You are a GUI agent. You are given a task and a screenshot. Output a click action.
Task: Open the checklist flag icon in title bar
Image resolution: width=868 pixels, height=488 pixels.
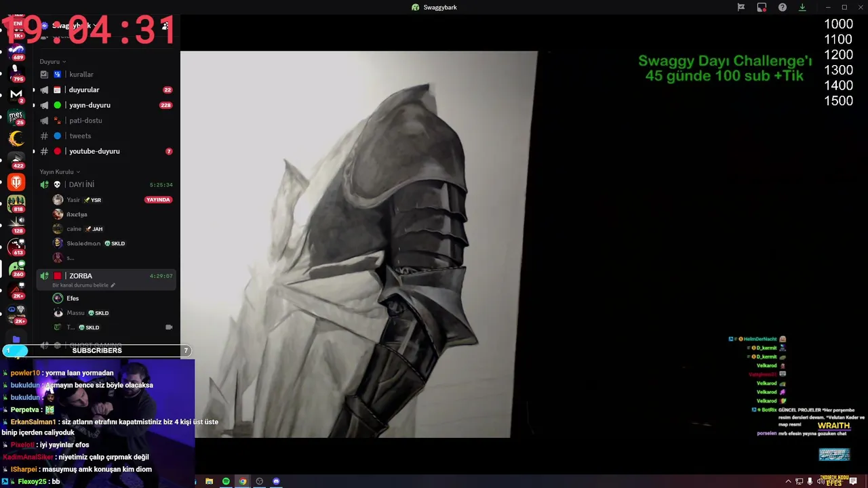point(741,7)
